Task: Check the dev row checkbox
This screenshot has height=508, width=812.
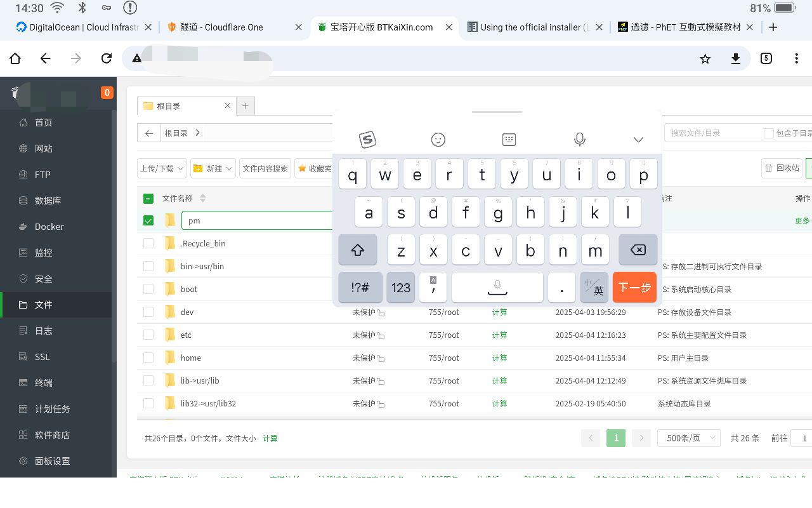Action: [148, 312]
